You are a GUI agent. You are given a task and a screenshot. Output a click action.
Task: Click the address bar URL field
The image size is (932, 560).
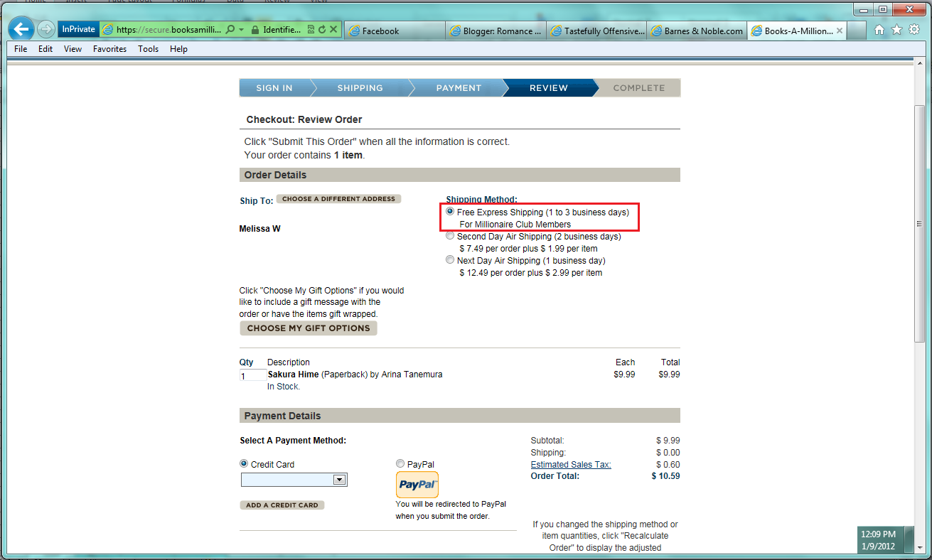click(169, 30)
